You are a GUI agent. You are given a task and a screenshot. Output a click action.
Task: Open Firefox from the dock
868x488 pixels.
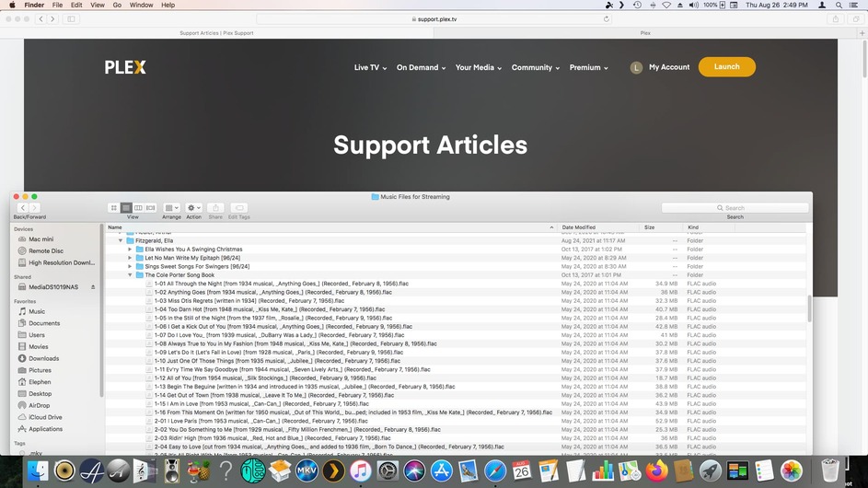pos(656,471)
